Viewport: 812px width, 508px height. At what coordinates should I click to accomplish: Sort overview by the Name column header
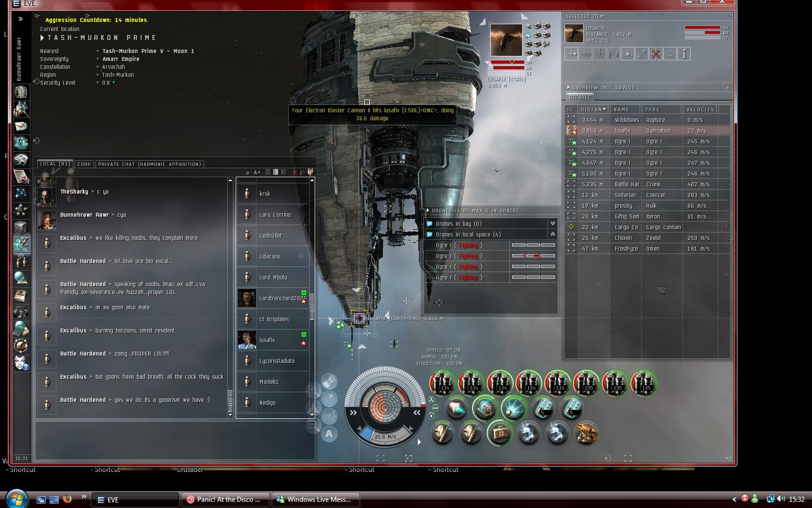626,110
